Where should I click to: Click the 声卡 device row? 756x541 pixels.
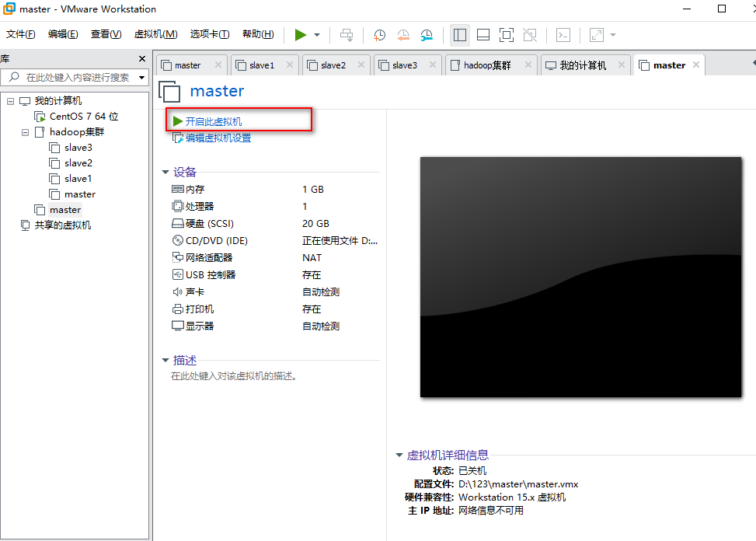[275, 292]
